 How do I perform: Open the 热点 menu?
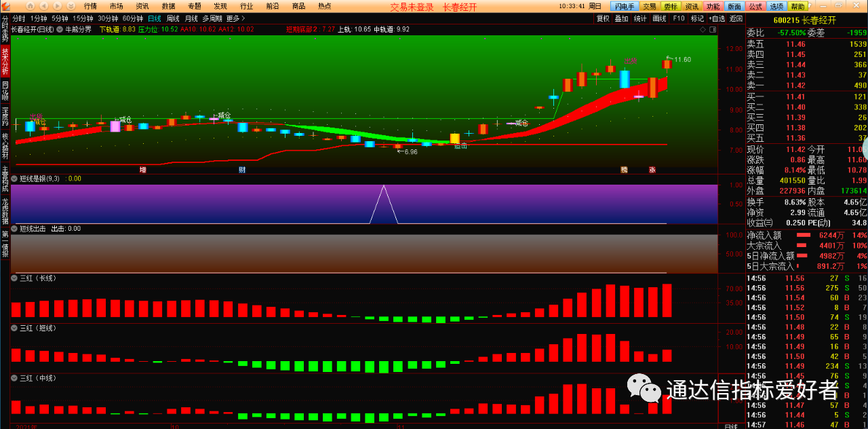point(325,6)
